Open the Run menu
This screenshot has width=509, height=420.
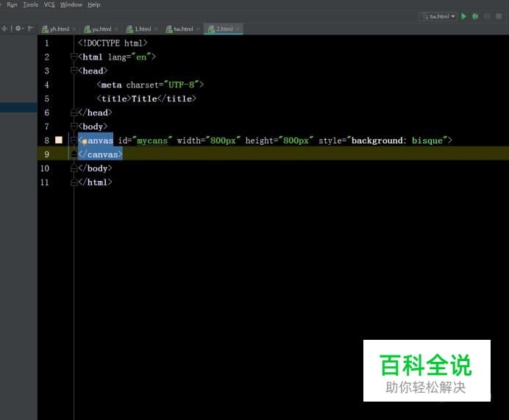click(x=12, y=4)
